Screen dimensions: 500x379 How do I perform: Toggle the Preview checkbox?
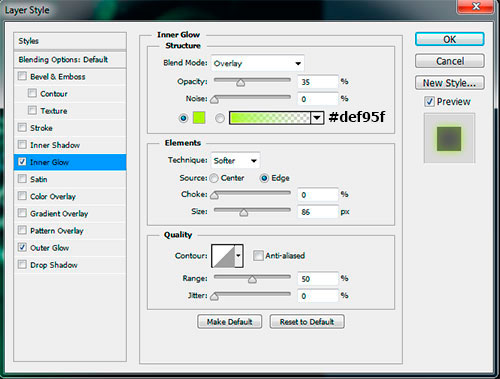(429, 101)
